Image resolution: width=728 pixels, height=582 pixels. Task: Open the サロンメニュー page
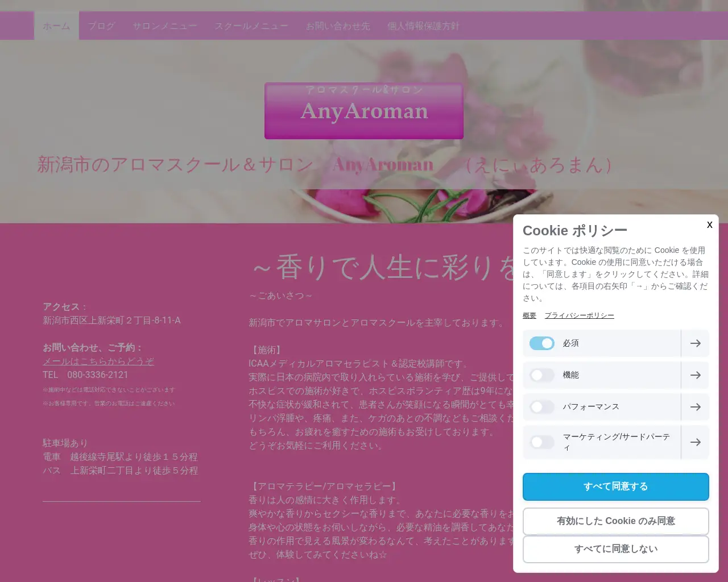(x=164, y=26)
